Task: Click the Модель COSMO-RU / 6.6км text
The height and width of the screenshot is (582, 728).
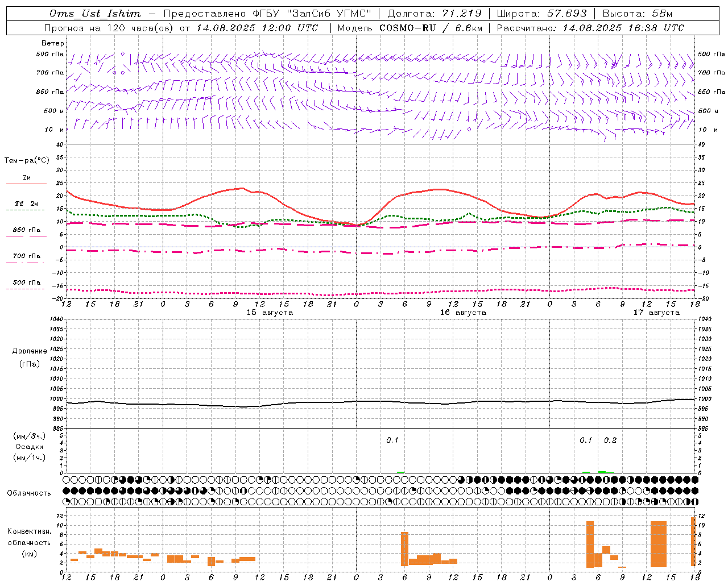Action: 410,28
